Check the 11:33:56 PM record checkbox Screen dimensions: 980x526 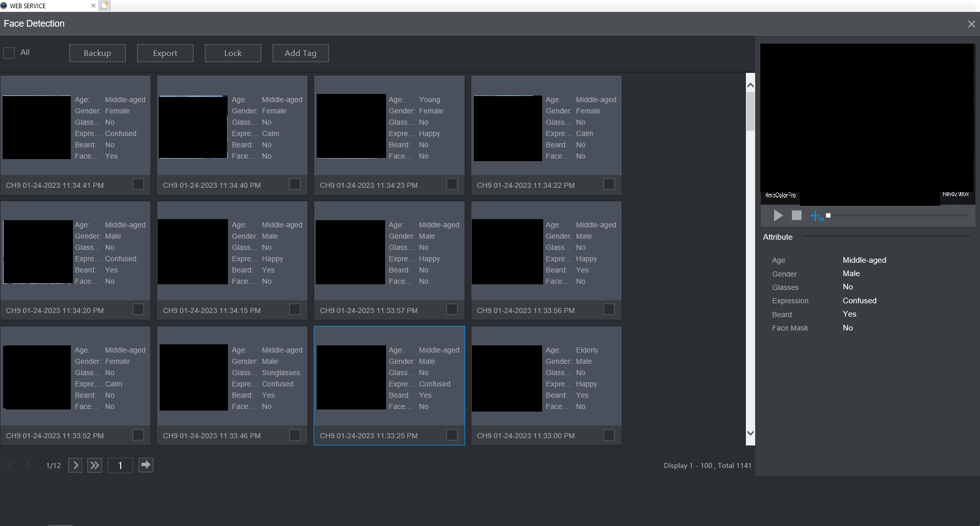pos(609,309)
